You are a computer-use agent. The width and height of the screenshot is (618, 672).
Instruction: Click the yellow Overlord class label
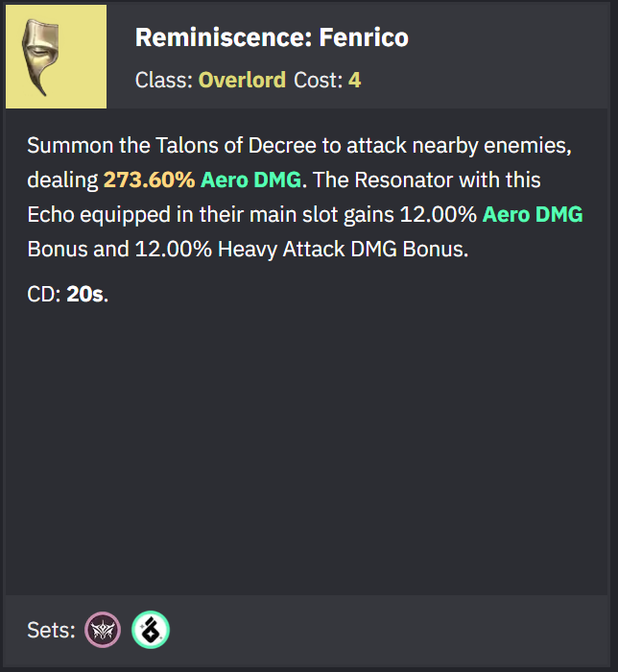pyautogui.click(x=242, y=80)
